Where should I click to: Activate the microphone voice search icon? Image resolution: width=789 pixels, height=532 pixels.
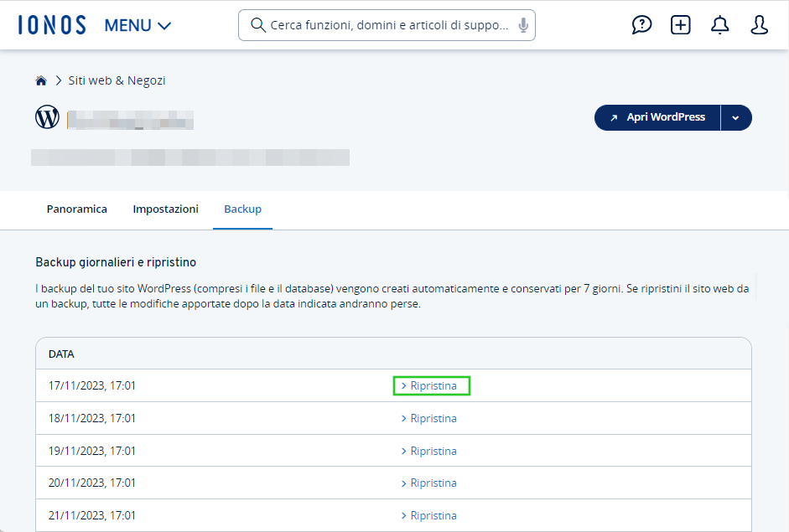click(523, 25)
